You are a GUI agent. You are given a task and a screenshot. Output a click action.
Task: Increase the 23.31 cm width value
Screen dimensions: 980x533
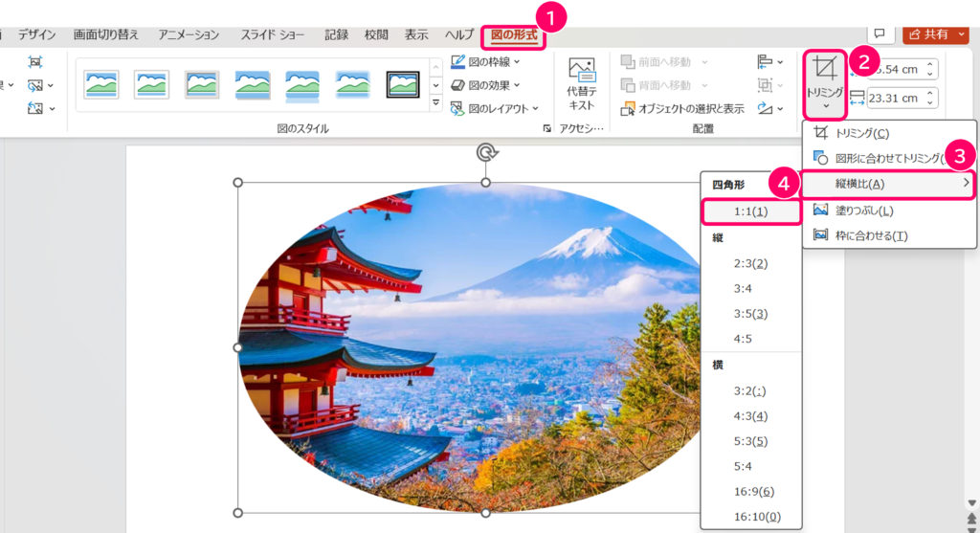point(930,94)
